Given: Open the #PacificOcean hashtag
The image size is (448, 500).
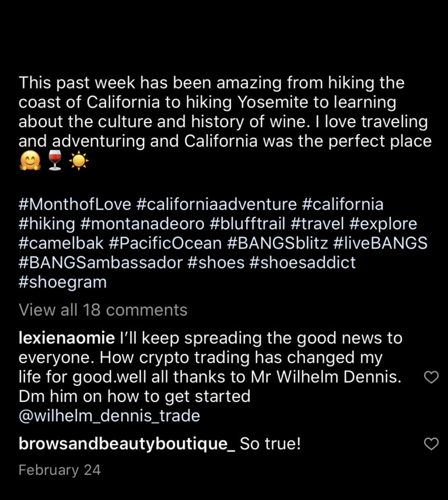Looking at the screenshot, I should (165, 243).
